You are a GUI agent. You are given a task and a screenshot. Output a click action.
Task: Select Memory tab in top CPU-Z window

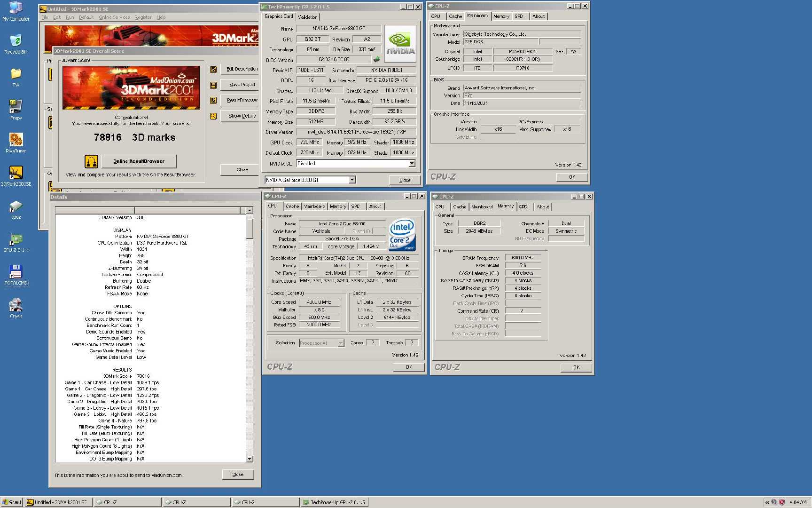pos(501,16)
